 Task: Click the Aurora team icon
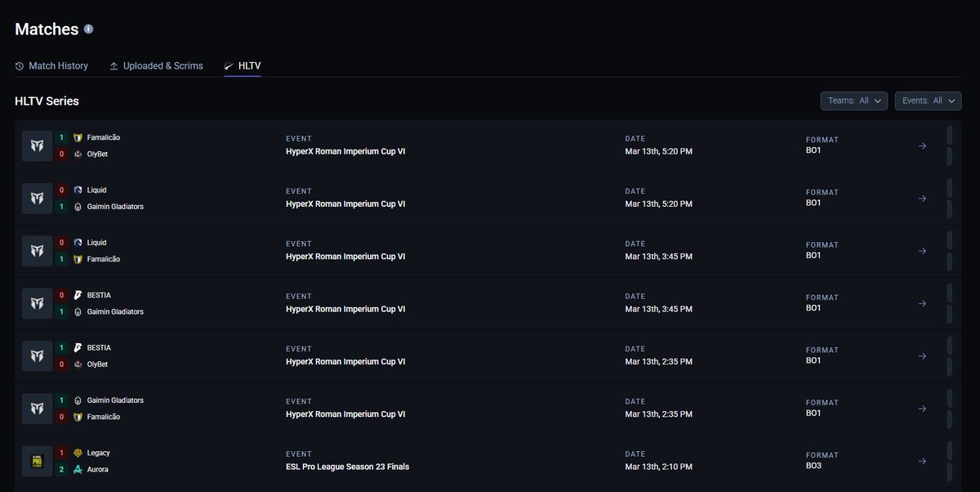pos(78,469)
